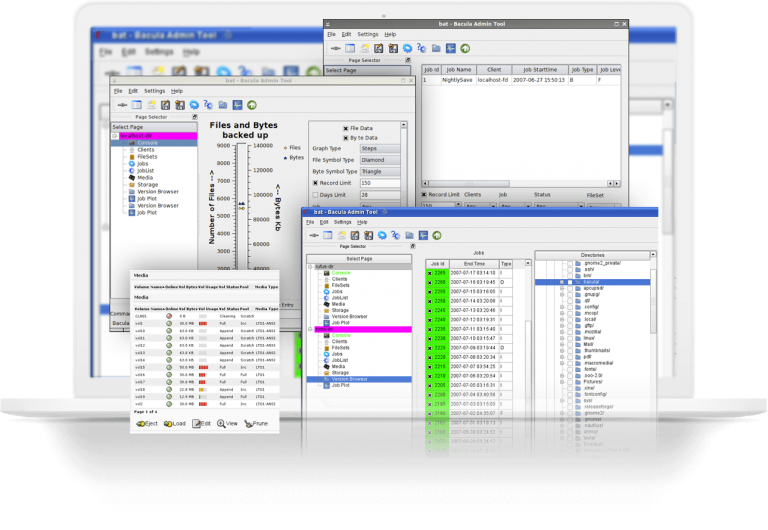Click the blue gear jobs icon in version browser window
Screen dimensions: 768x530
(382, 236)
